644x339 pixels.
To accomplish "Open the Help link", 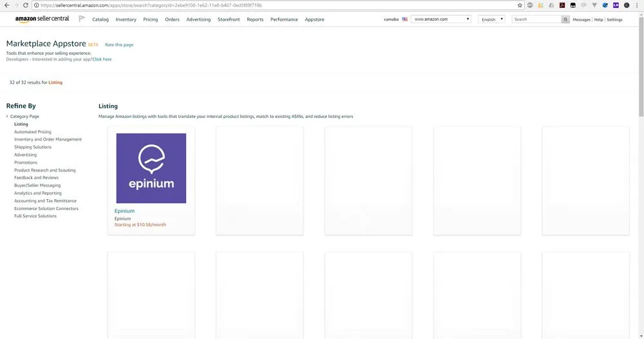I will point(598,20).
